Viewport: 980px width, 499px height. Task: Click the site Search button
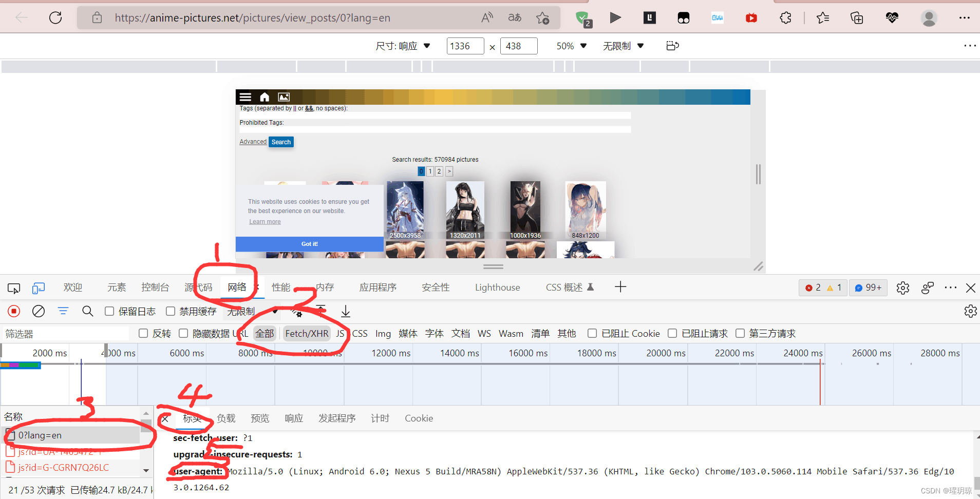[x=281, y=142]
